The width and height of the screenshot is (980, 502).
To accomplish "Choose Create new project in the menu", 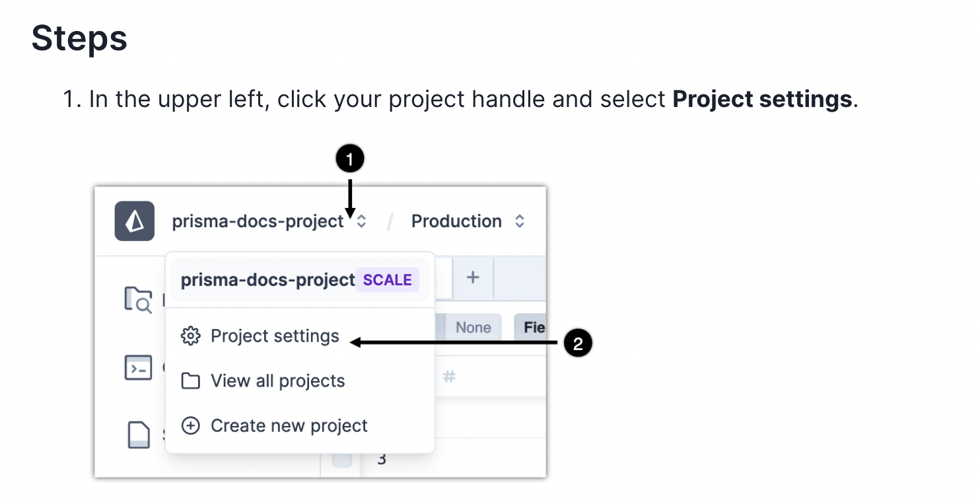I will pyautogui.click(x=289, y=425).
